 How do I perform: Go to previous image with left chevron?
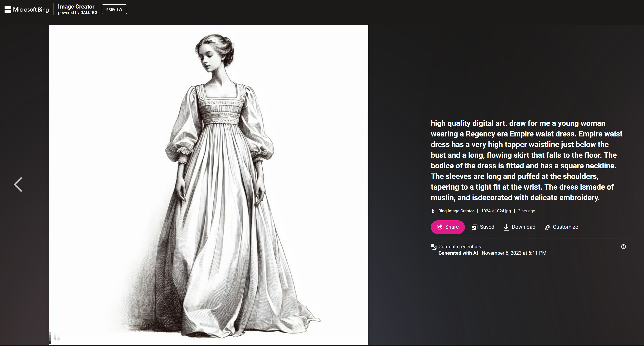click(18, 185)
